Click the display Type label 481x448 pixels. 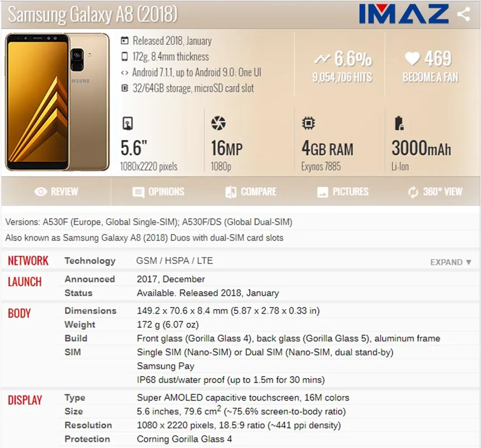pos(74,398)
